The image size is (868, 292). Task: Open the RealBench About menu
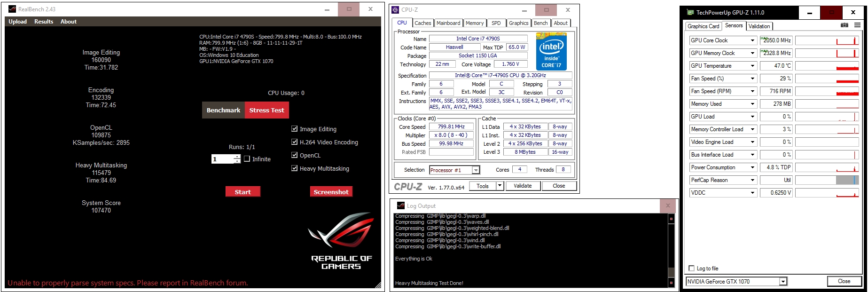(69, 22)
